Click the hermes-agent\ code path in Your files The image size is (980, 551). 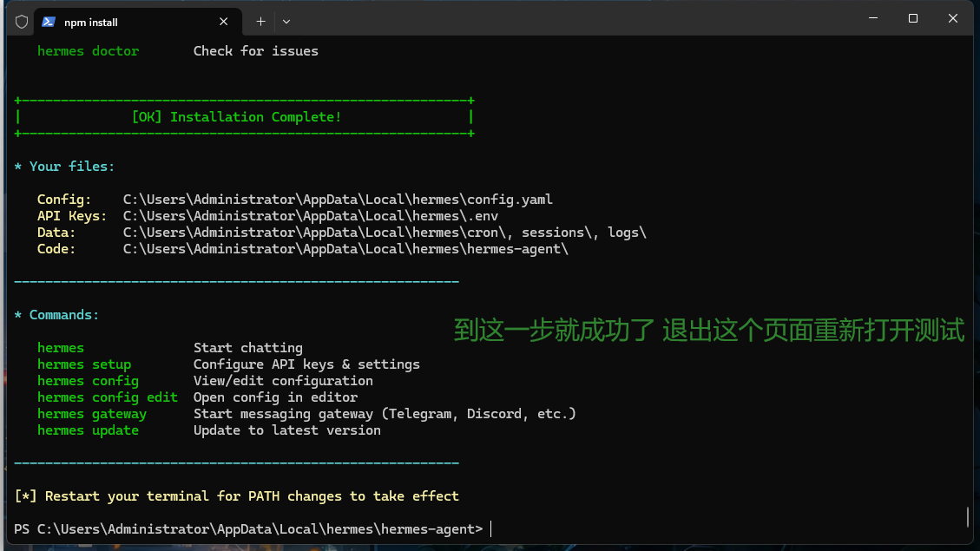pyautogui.click(x=345, y=249)
